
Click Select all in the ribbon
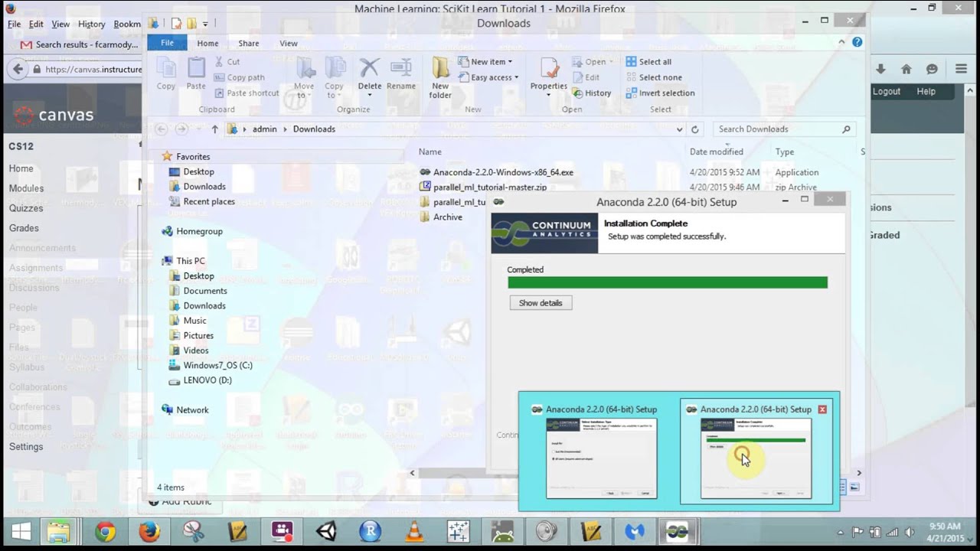pyautogui.click(x=648, y=62)
